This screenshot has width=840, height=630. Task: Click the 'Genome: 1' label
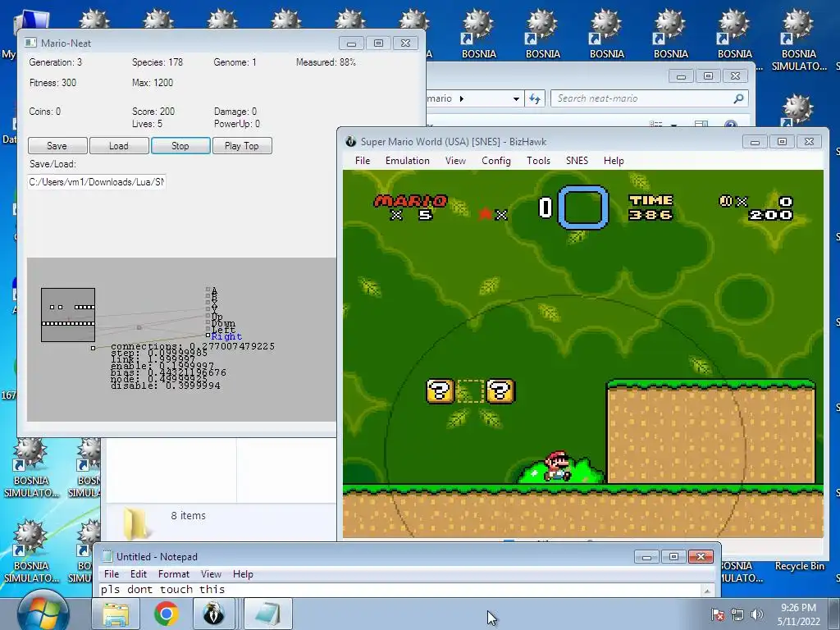(x=235, y=62)
